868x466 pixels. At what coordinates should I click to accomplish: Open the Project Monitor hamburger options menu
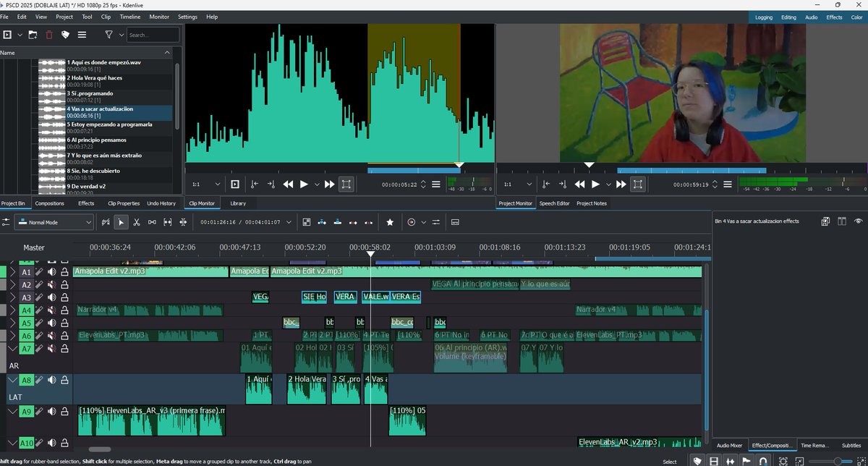(x=727, y=185)
